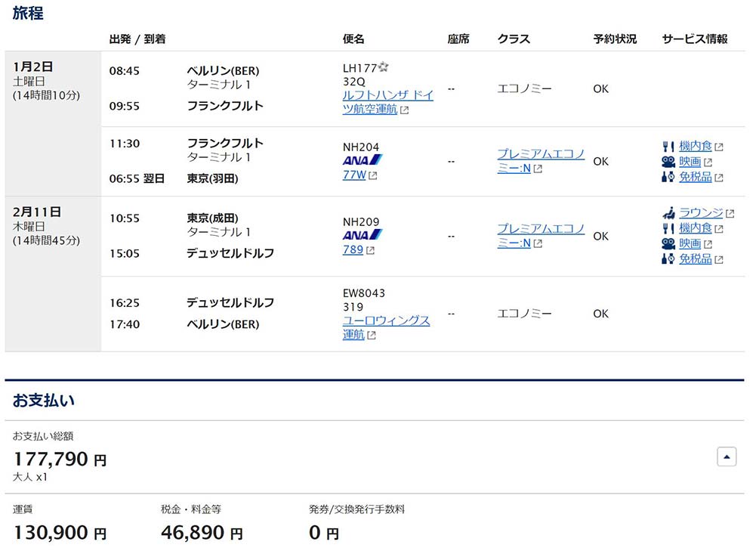This screenshot has height=551, width=756.
Task: Open the ユーロウィングス運航 operator link
Action: pyautogui.click(x=386, y=327)
